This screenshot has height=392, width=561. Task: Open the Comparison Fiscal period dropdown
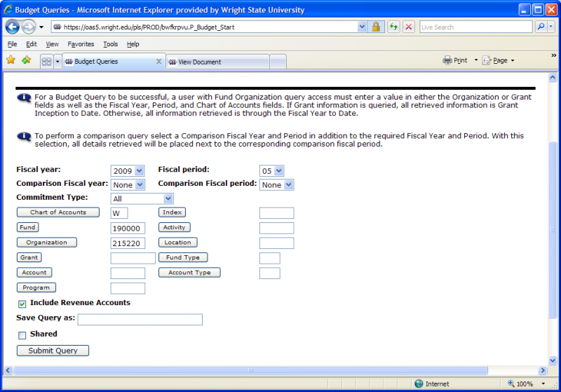pyautogui.click(x=276, y=185)
